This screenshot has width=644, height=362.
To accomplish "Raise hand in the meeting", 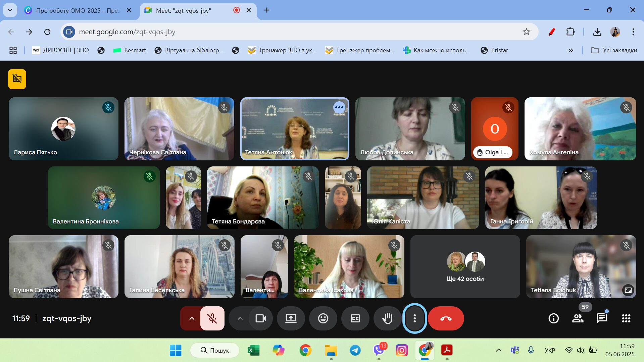I will pyautogui.click(x=387, y=318).
